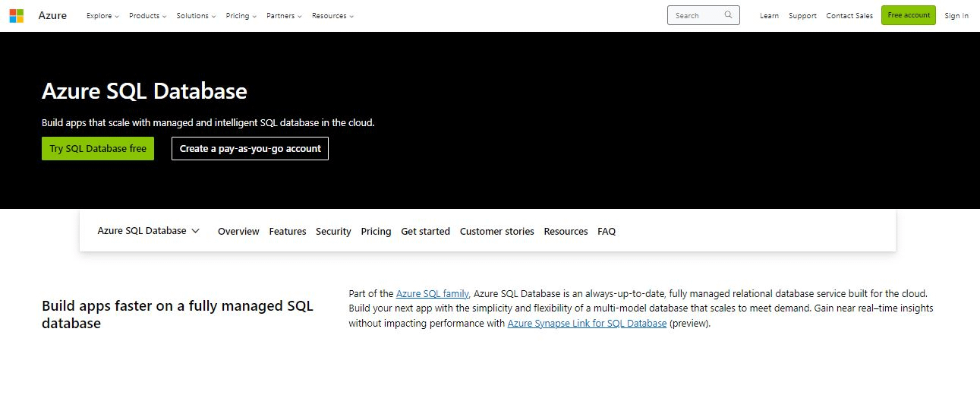
Task: Click the 'Build apps that scale' tagline
Action: pos(208,122)
